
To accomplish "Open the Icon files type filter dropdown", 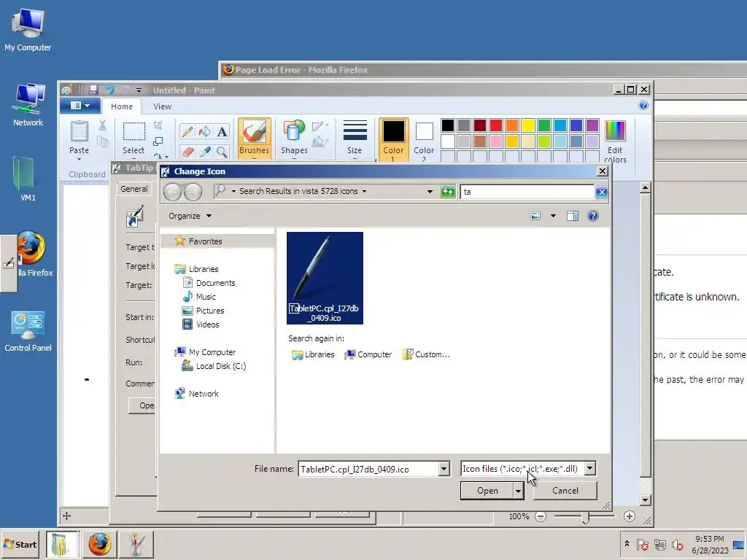I will 589,469.
